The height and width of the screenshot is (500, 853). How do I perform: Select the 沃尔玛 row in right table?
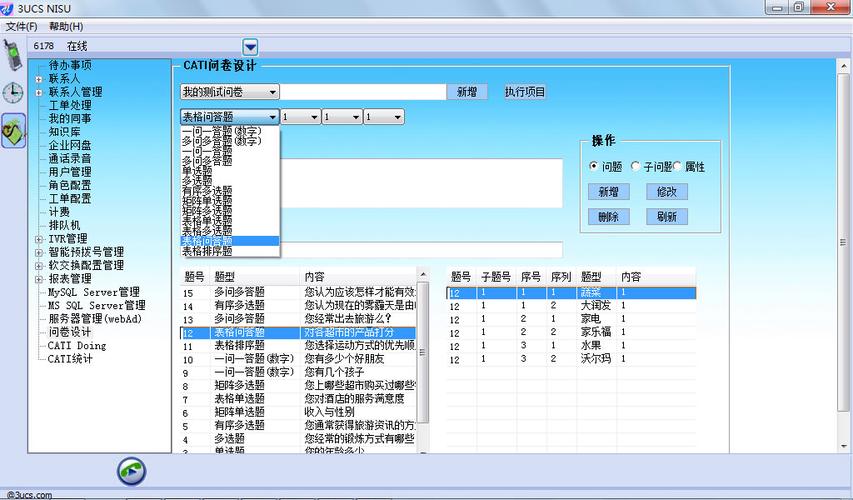coord(571,359)
